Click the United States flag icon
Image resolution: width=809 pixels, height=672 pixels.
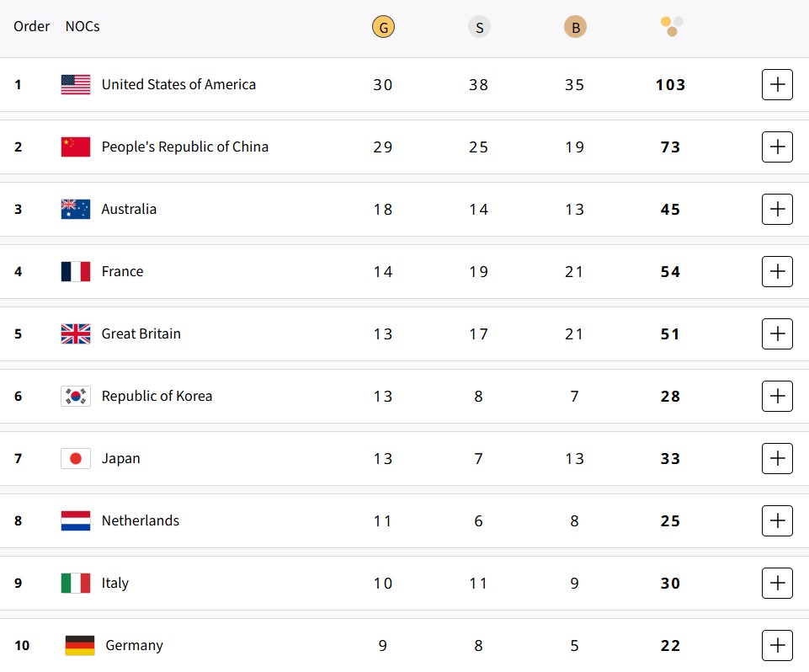[x=75, y=84]
